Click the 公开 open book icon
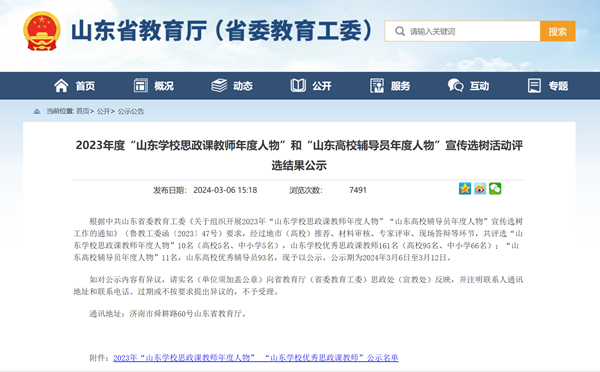Image resolution: width=600 pixels, height=372 pixels. coord(298,85)
